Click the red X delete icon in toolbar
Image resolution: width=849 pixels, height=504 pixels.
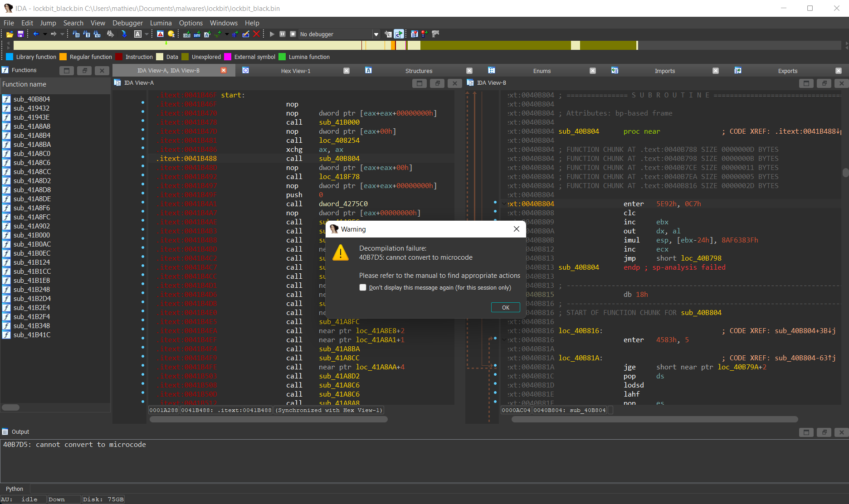tap(256, 34)
